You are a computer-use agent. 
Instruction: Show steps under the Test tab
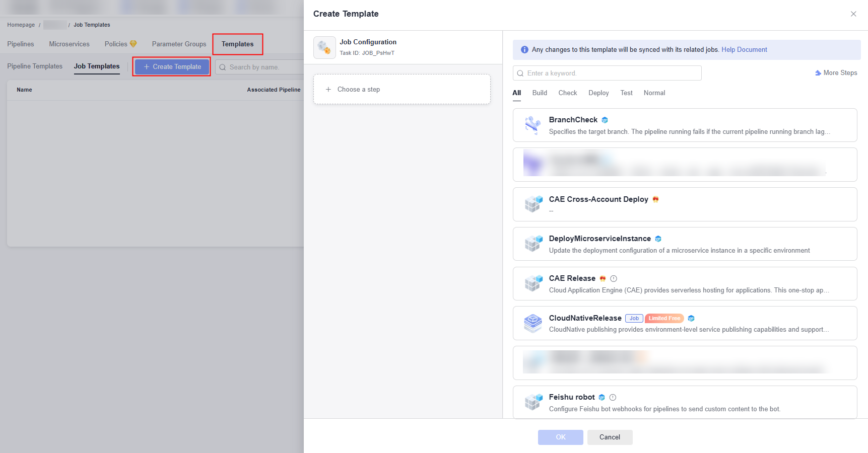coord(626,93)
